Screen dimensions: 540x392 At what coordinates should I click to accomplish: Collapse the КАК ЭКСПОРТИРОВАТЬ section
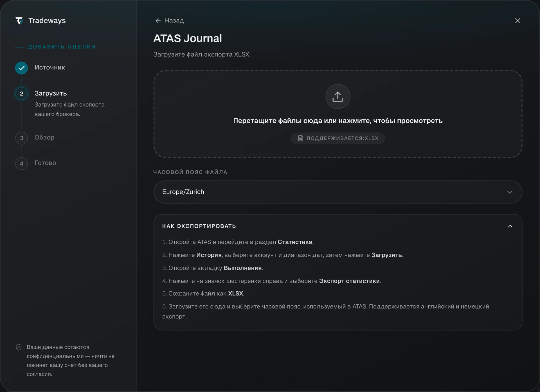(x=510, y=226)
